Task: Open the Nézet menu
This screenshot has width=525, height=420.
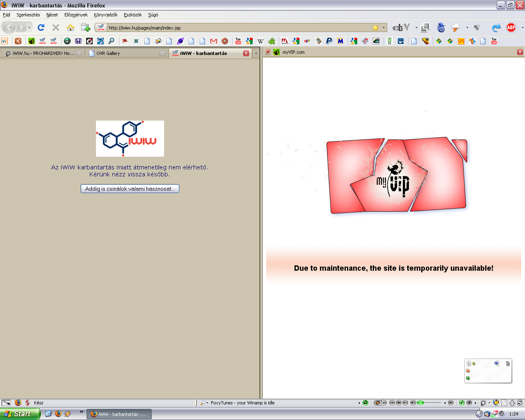Action: (x=52, y=15)
